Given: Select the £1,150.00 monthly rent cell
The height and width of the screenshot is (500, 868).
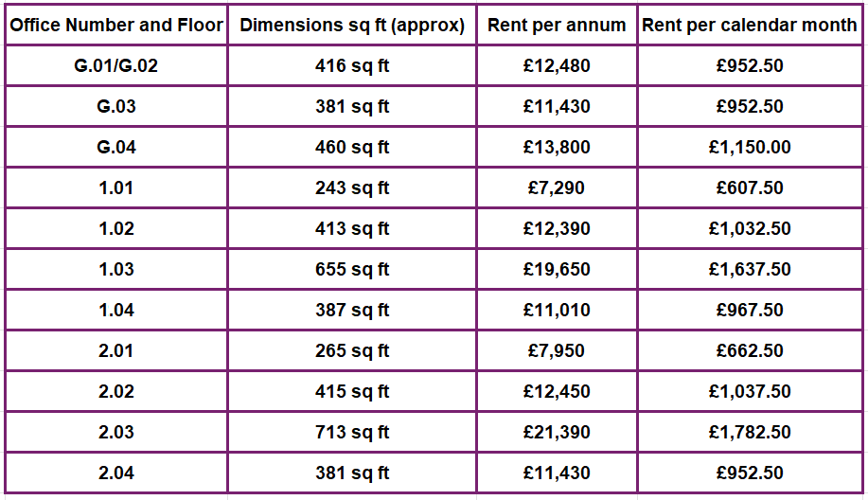Looking at the screenshot, I should [750, 148].
